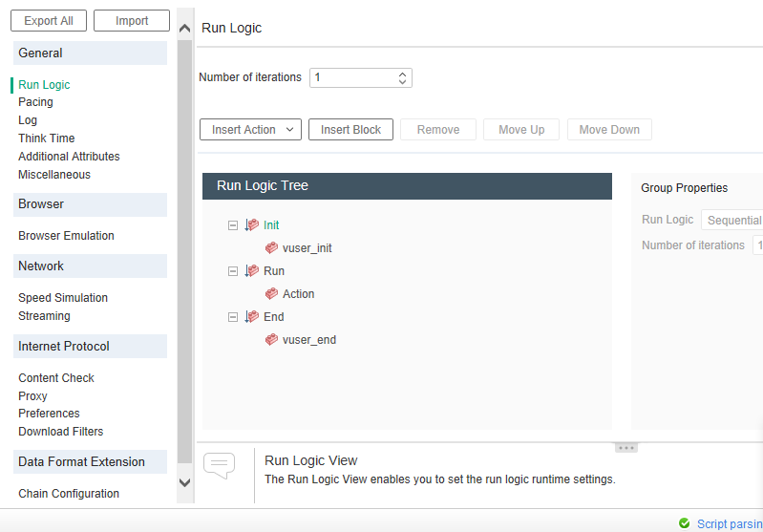Collapse the Init tree node
The height and width of the screenshot is (532, 763).
pyautogui.click(x=233, y=225)
